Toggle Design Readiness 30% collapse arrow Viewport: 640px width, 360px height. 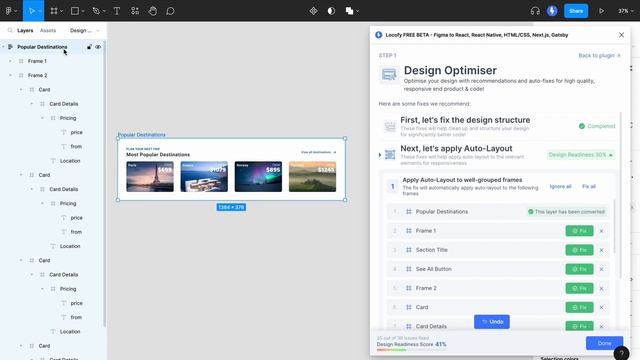pos(611,155)
